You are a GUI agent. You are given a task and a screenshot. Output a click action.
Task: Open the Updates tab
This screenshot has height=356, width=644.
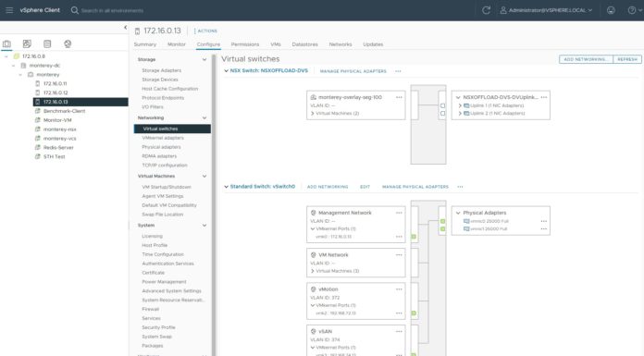click(x=373, y=44)
